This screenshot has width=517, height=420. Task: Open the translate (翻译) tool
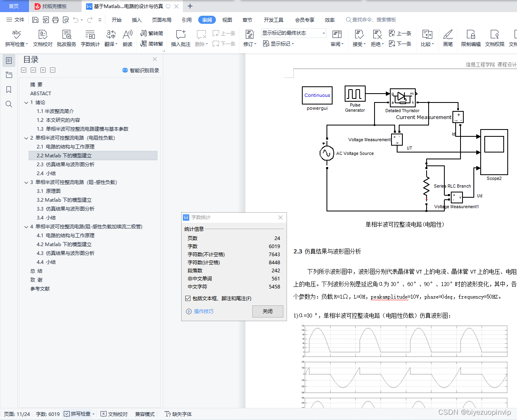[x=111, y=38]
